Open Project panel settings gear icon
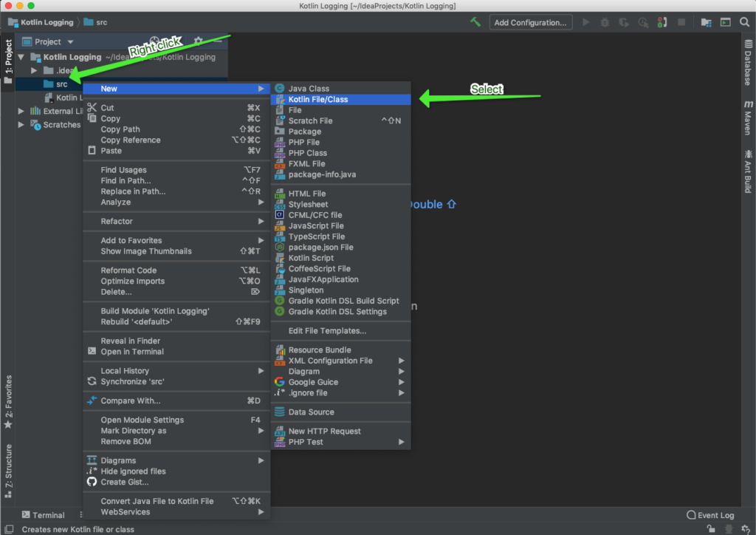 click(198, 41)
